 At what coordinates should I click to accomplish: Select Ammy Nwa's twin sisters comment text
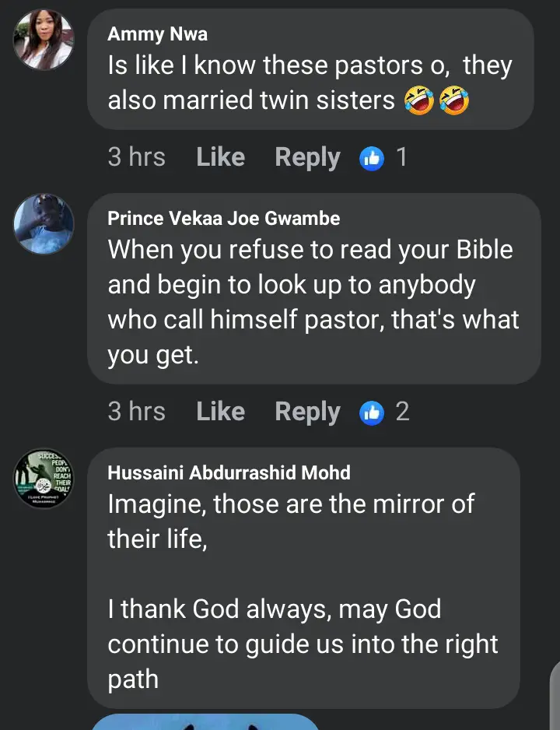(310, 82)
